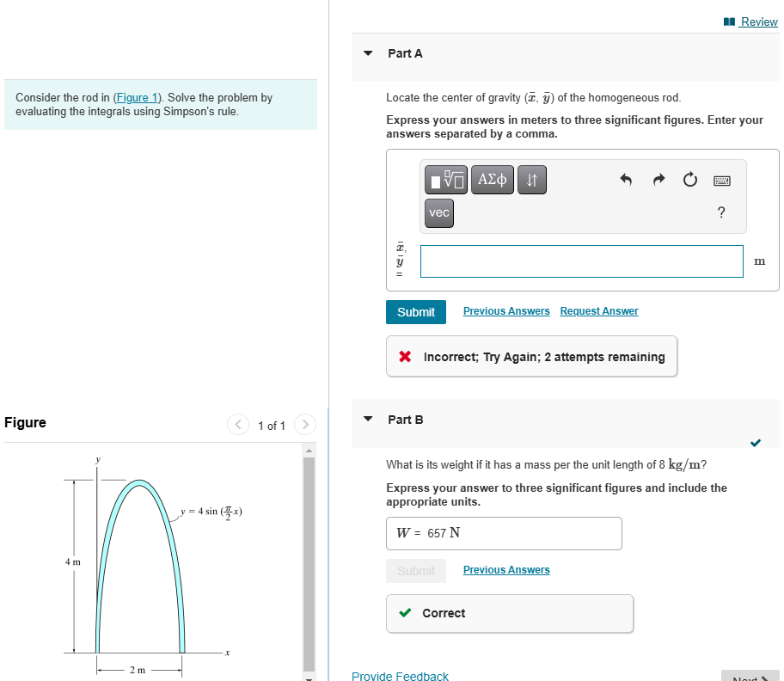Click the up/down arrows formatting icon

[x=531, y=180]
